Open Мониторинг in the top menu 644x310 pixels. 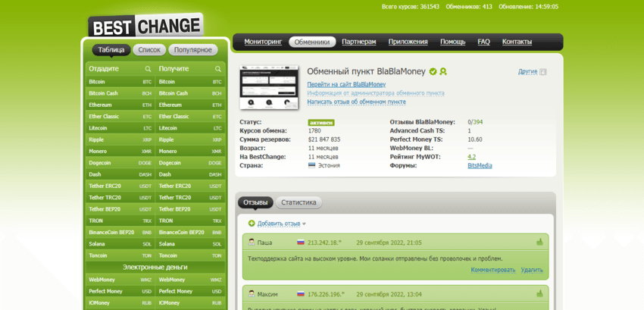tap(262, 42)
